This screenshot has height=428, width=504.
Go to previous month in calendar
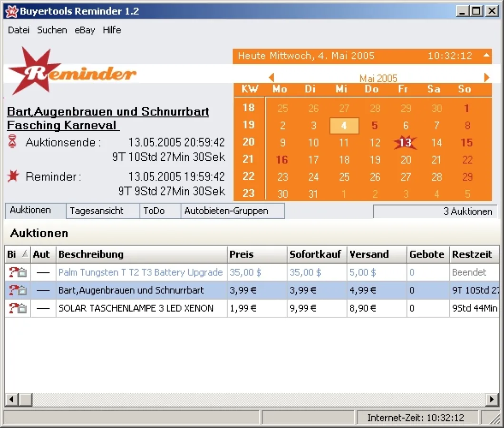click(x=271, y=78)
